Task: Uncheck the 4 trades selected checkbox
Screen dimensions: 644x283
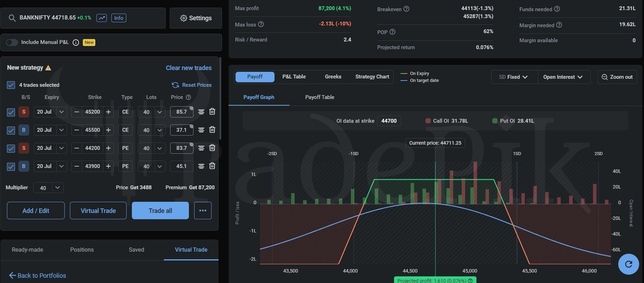Action: tap(11, 85)
